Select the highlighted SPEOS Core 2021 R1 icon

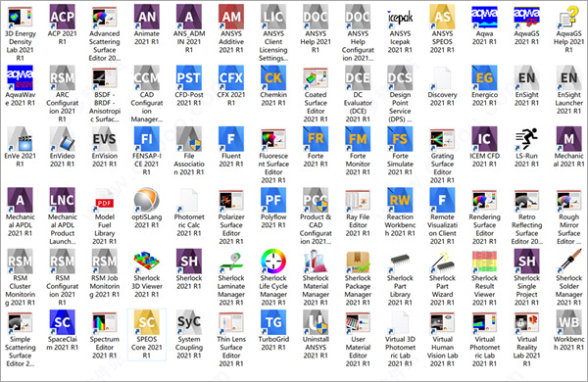point(147,322)
